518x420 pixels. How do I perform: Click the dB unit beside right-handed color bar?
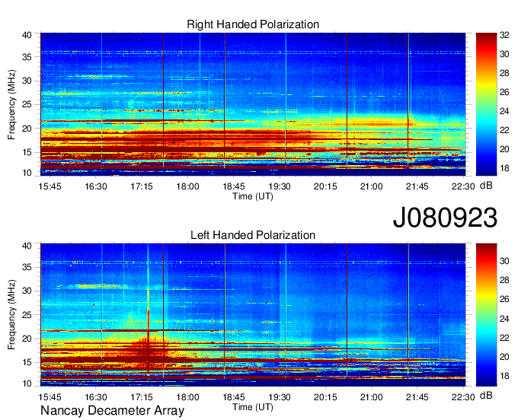(486, 186)
